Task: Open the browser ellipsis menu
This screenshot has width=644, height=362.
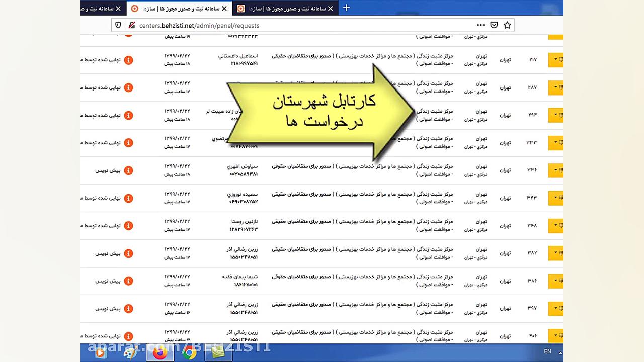Action: 480,25
